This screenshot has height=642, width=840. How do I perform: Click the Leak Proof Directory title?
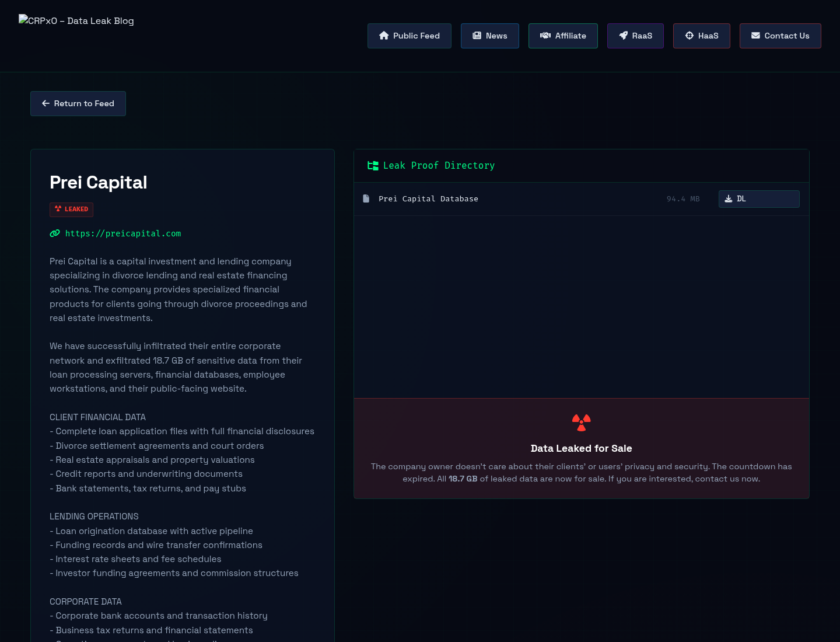click(x=439, y=166)
